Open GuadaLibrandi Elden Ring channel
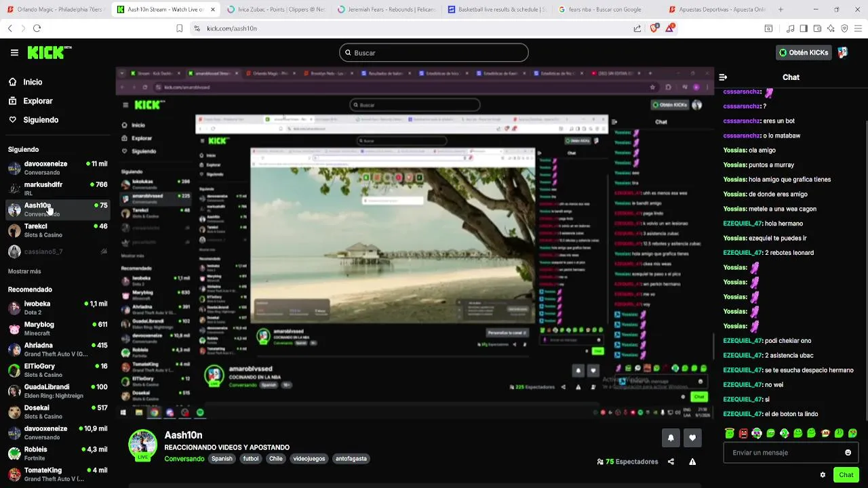868x488 pixels. 57,391
